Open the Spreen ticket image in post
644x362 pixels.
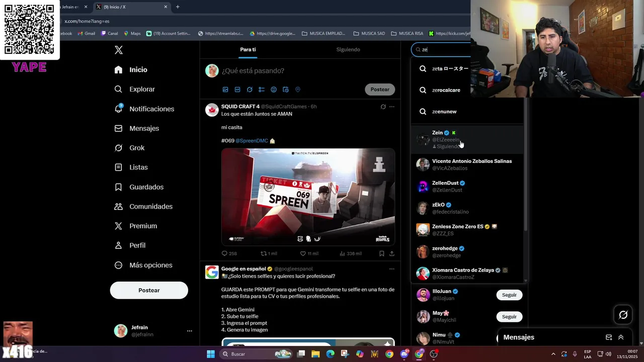(308, 197)
